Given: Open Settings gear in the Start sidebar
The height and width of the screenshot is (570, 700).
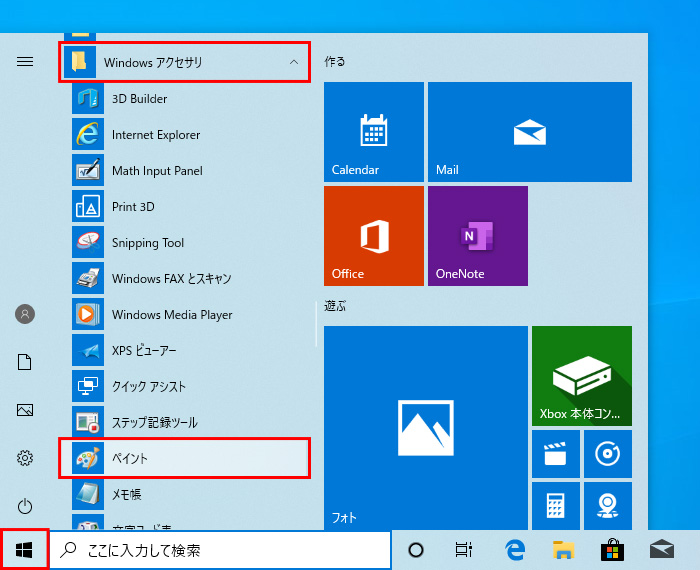Looking at the screenshot, I should [x=25, y=458].
